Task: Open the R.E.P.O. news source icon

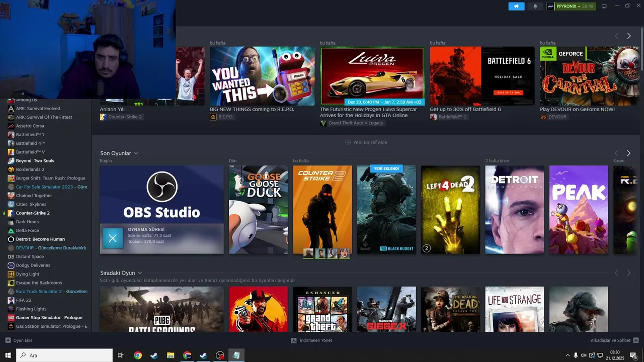Action: 213,117
